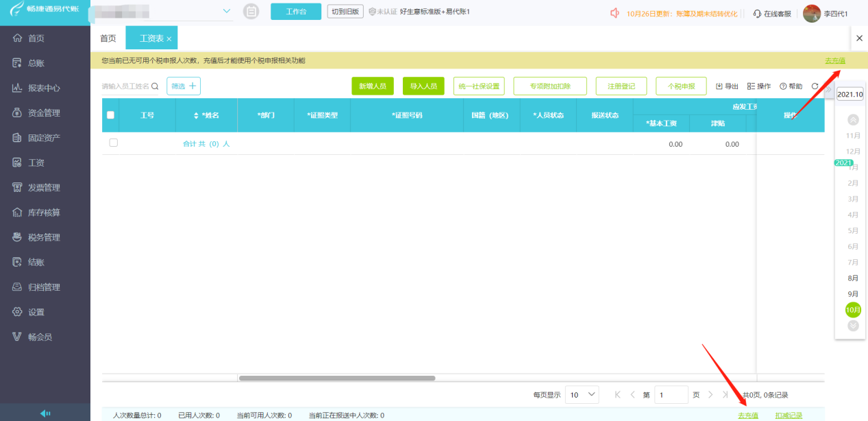This screenshot has height=421, width=868.
Task: Select month 8月 in period list
Action: click(853, 278)
